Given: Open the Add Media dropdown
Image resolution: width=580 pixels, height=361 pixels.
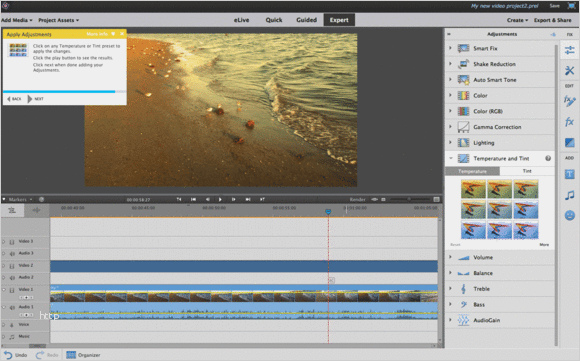Looking at the screenshot, I should 17,20.
